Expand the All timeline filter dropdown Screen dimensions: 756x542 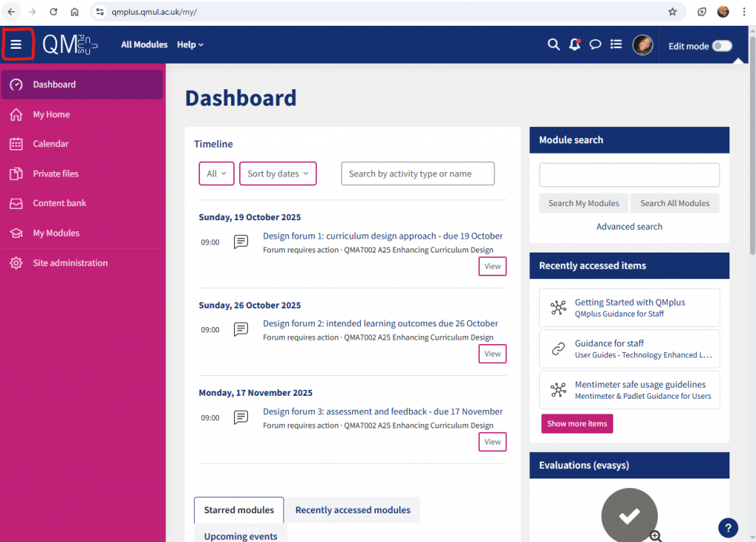click(x=216, y=174)
